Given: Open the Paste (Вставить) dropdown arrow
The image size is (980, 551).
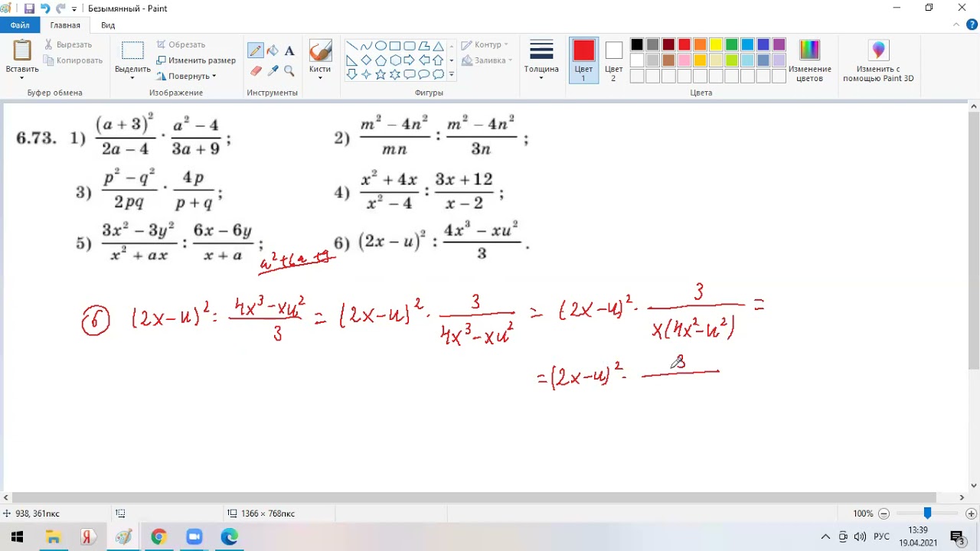Looking at the screenshot, I should 22,77.
